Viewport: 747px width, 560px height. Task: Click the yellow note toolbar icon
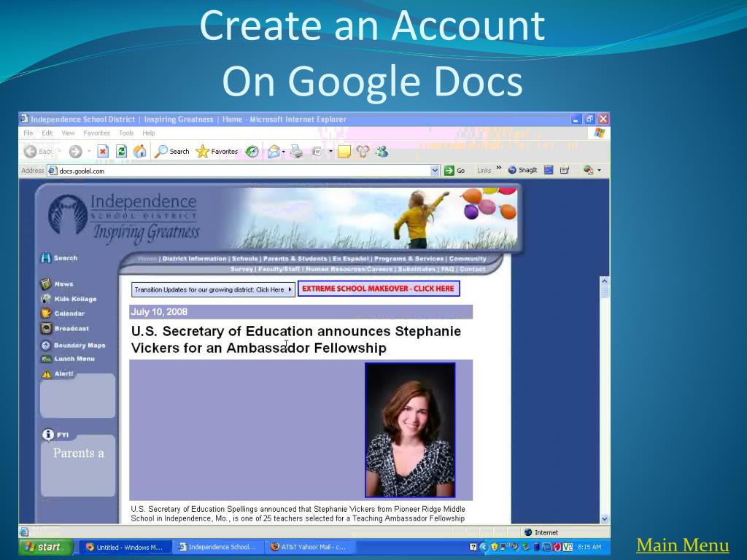click(344, 152)
